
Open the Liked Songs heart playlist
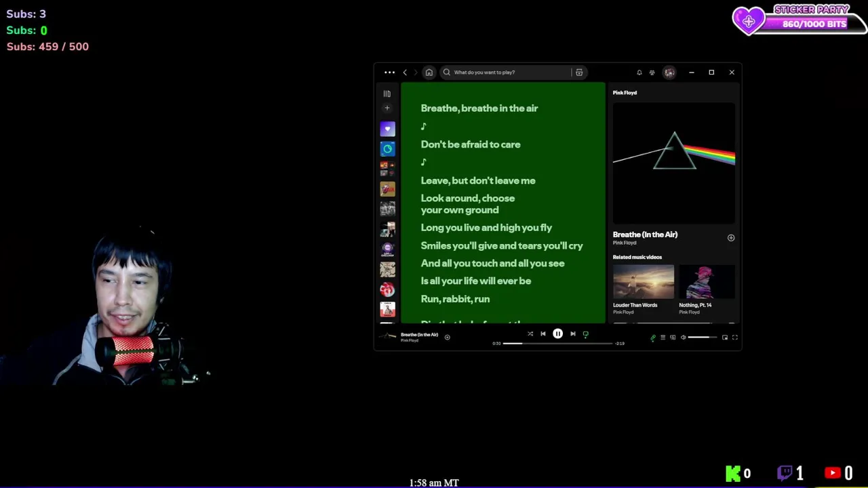tap(387, 129)
